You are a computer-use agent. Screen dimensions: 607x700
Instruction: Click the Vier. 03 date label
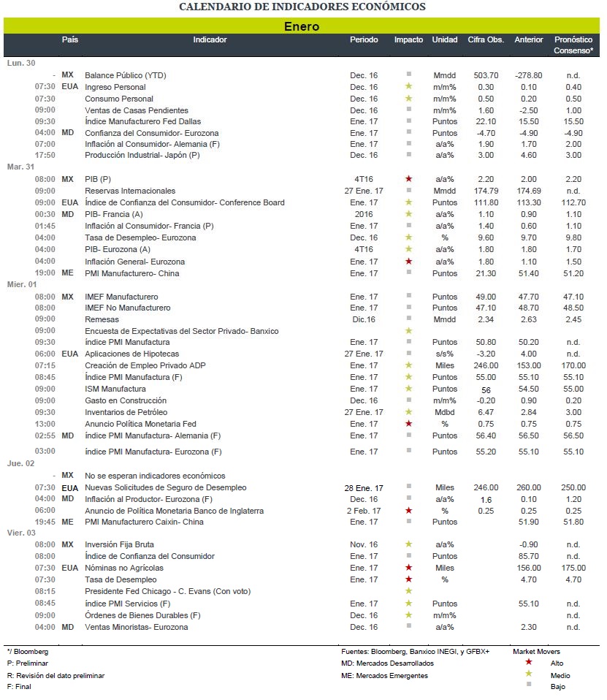tap(21, 533)
